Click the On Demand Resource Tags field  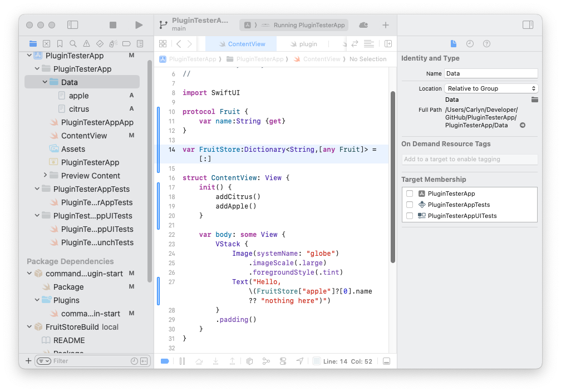469,159
